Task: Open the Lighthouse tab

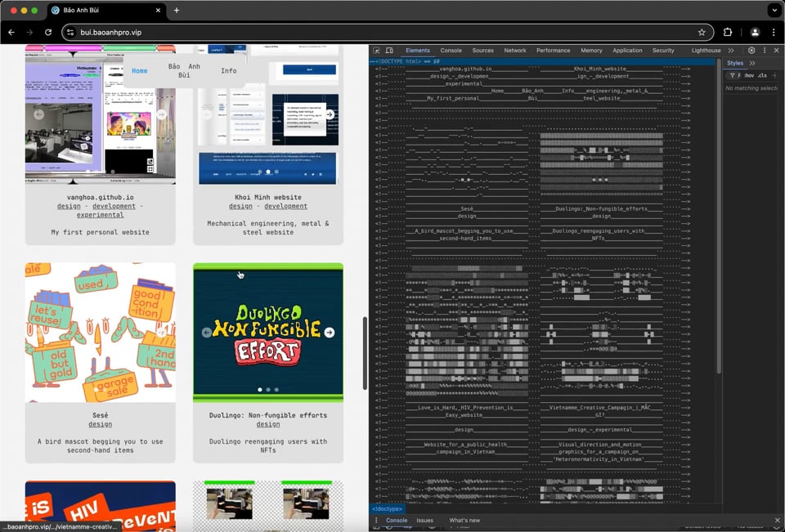Action: [706, 51]
